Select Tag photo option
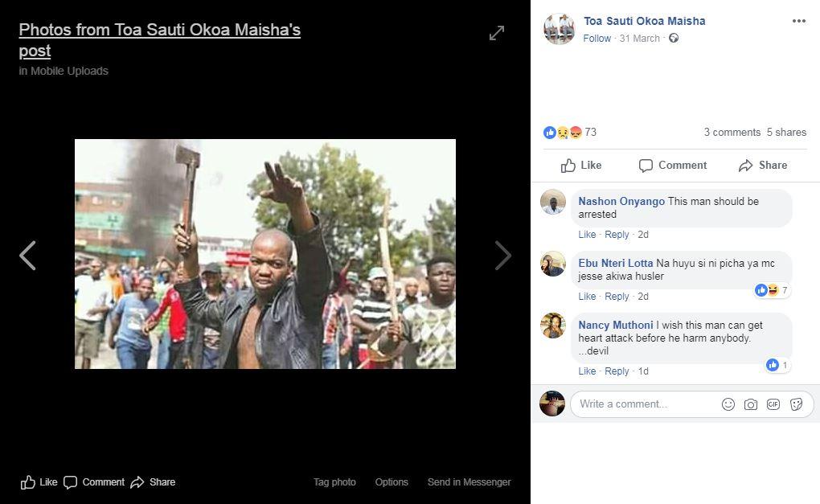This screenshot has width=820, height=504. (334, 482)
